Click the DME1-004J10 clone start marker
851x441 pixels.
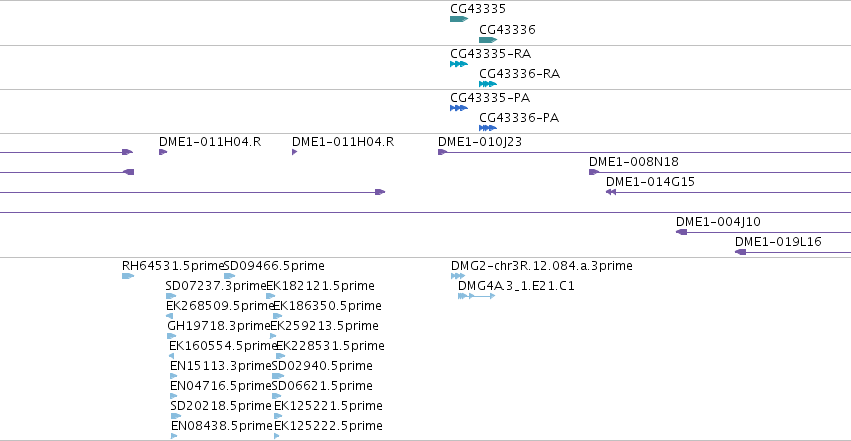[682, 232]
